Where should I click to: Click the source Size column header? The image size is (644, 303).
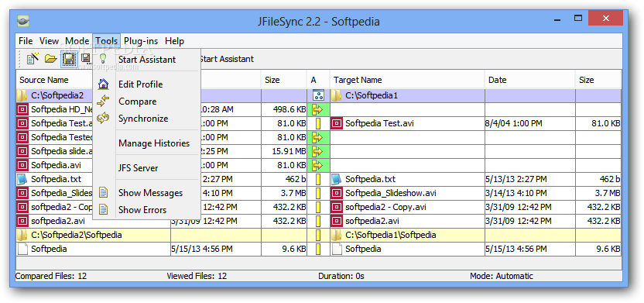(284, 80)
